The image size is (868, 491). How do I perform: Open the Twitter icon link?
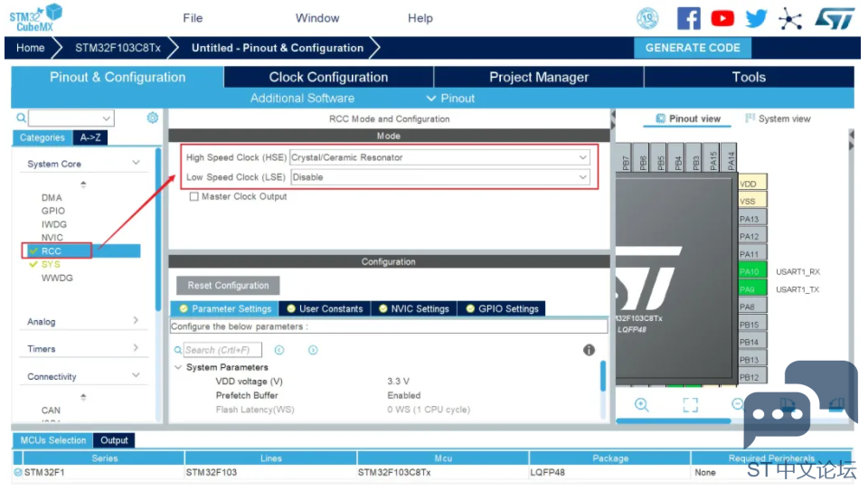point(756,18)
